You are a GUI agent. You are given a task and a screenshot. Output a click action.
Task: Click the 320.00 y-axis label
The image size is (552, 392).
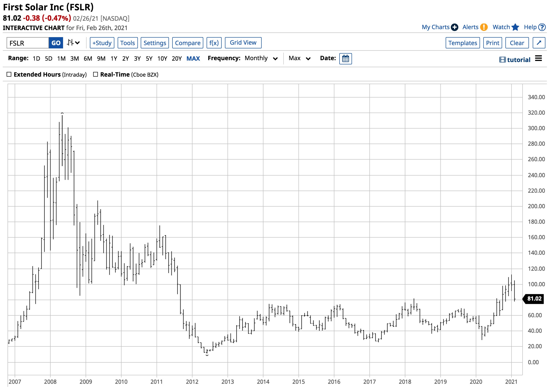[x=536, y=113]
